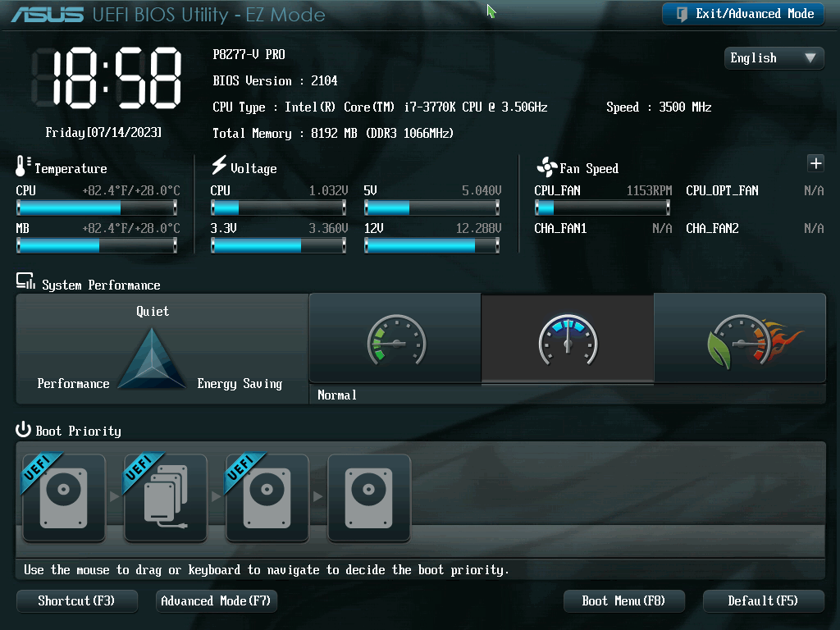Click the Energy Saving label

click(240, 384)
